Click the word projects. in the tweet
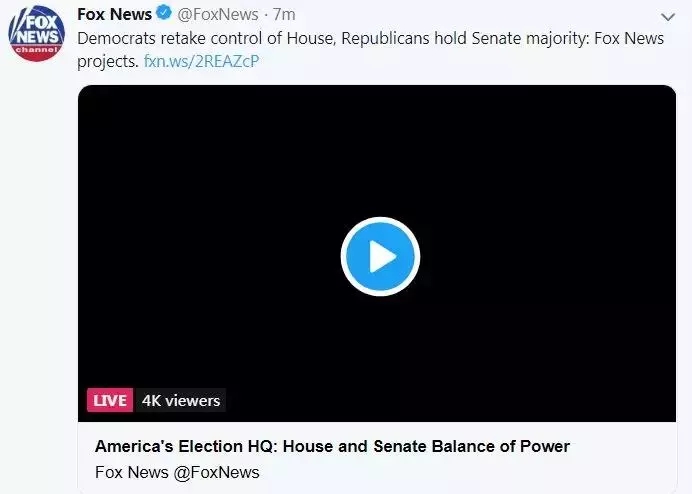 pos(108,61)
